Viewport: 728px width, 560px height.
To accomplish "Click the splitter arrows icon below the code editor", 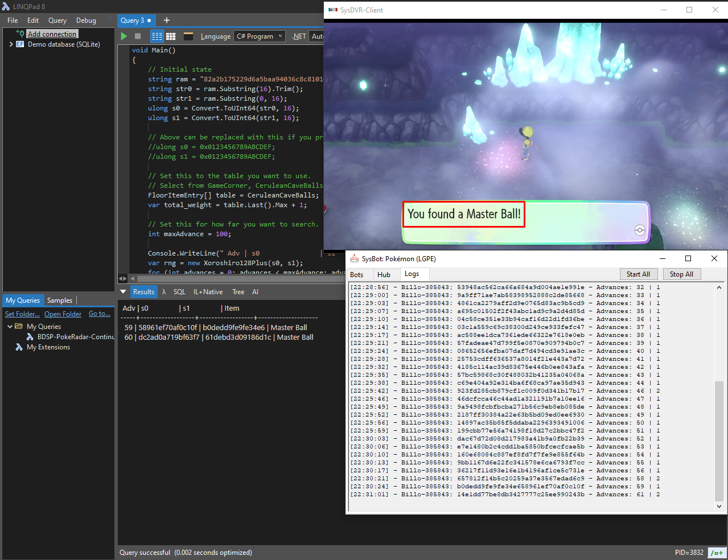I will tap(122, 278).
